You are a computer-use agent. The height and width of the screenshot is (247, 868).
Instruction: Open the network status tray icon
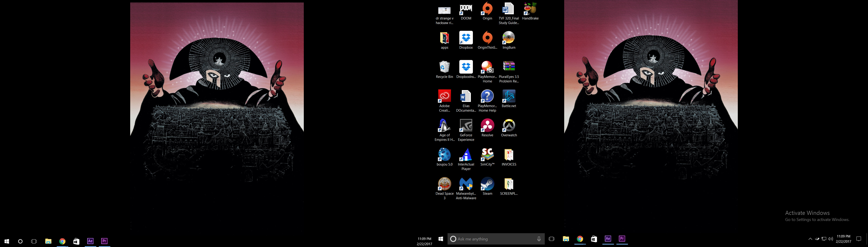824,239
